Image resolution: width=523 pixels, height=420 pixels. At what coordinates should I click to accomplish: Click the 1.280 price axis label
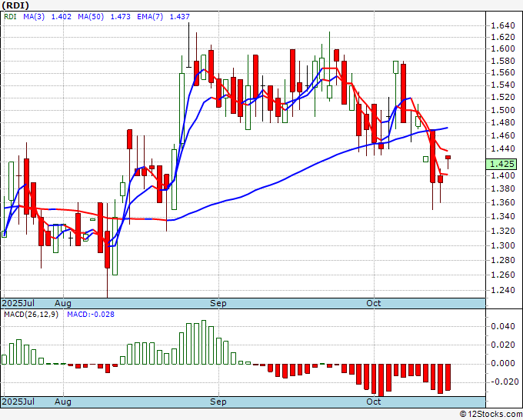point(503,260)
